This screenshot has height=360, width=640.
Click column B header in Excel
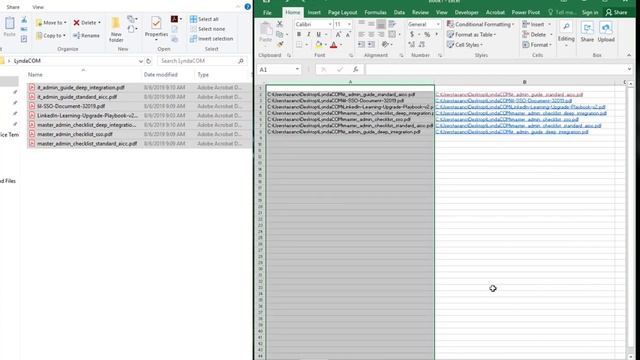tap(524, 82)
